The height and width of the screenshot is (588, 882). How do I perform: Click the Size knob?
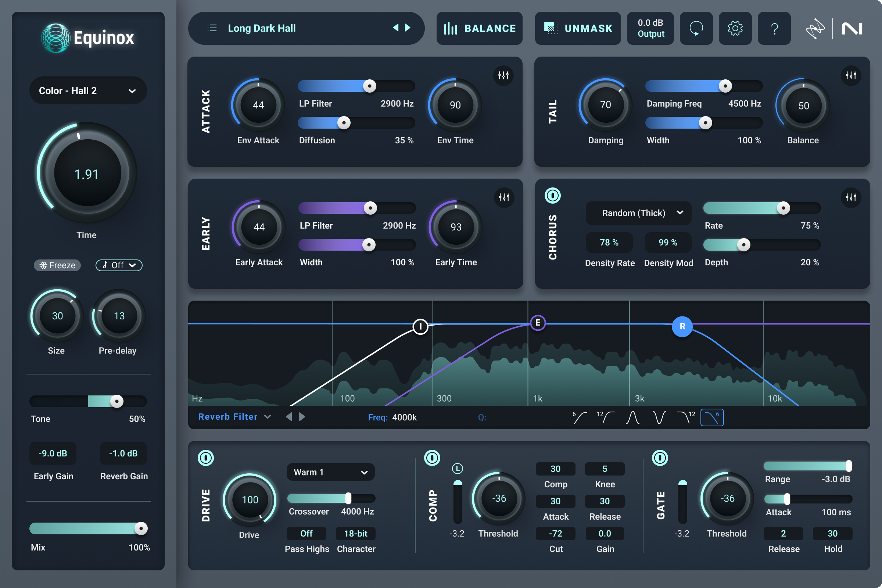pos(57,316)
